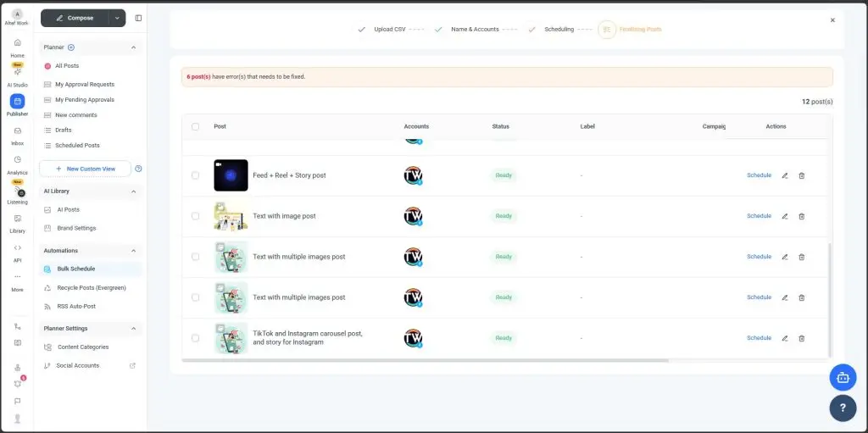
Task: Click the plus icon beside Planner
Action: point(71,47)
